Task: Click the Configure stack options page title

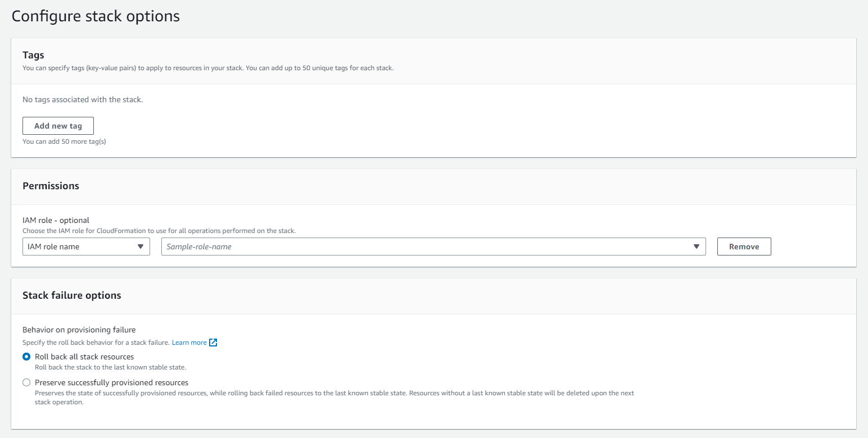Action: tap(96, 16)
